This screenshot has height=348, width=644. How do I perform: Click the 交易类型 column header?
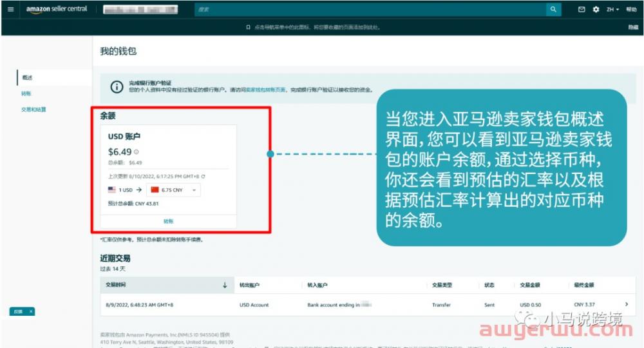[442, 285]
